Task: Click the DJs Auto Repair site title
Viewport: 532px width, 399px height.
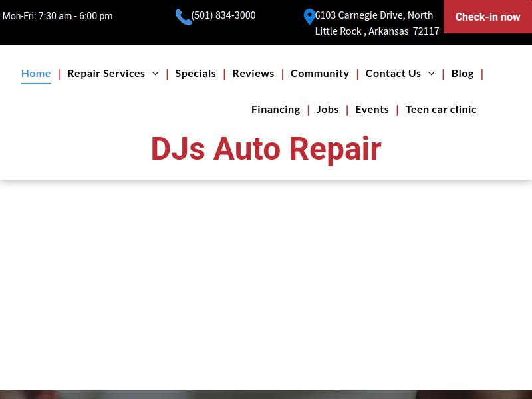Action: [266, 148]
